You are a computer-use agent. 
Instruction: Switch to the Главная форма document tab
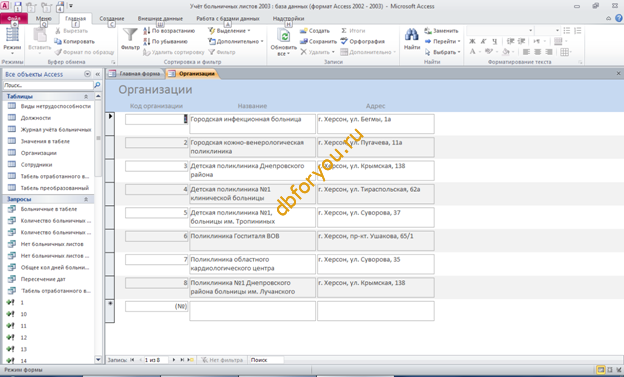(x=135, y=74)
